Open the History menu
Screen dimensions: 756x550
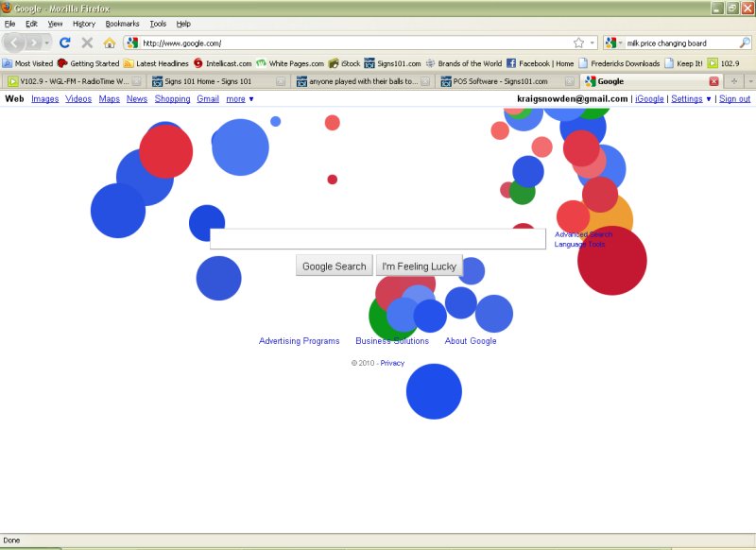click(84, 24)
